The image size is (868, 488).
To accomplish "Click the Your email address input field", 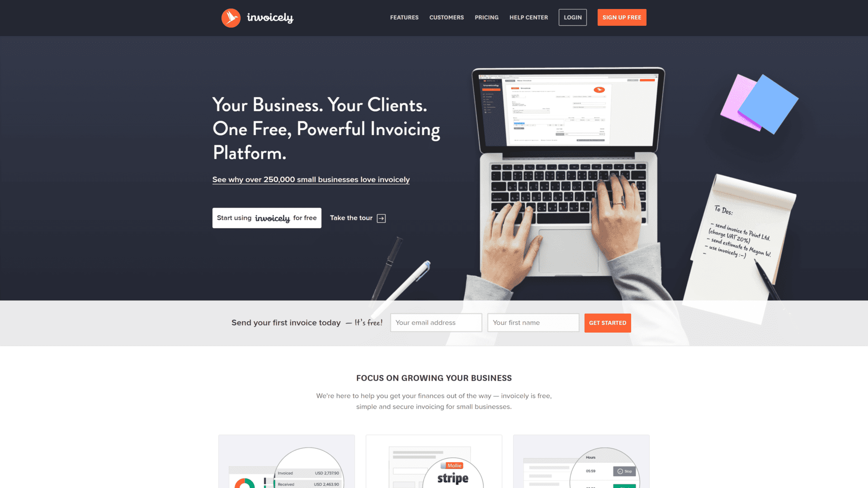I will click(x=436, y=323).
